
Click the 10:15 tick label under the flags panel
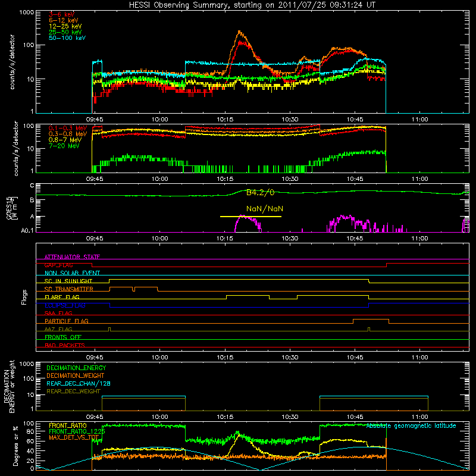pos(225,358)
